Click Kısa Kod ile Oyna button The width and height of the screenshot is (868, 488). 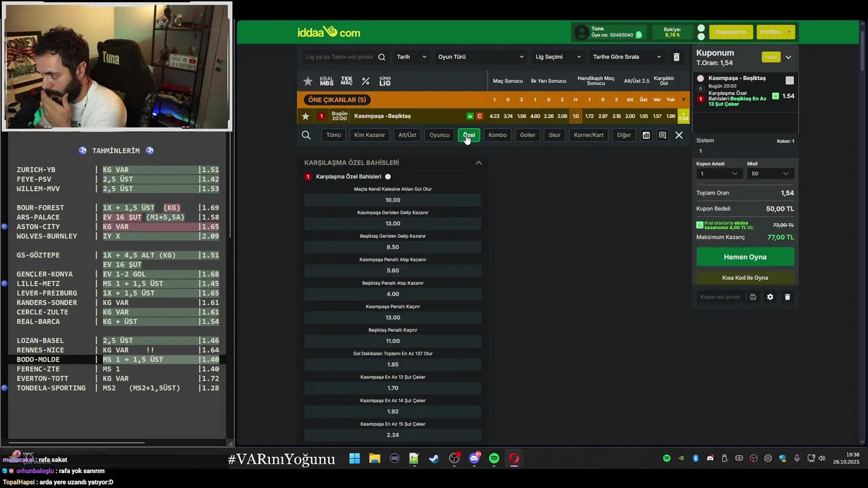745,278
